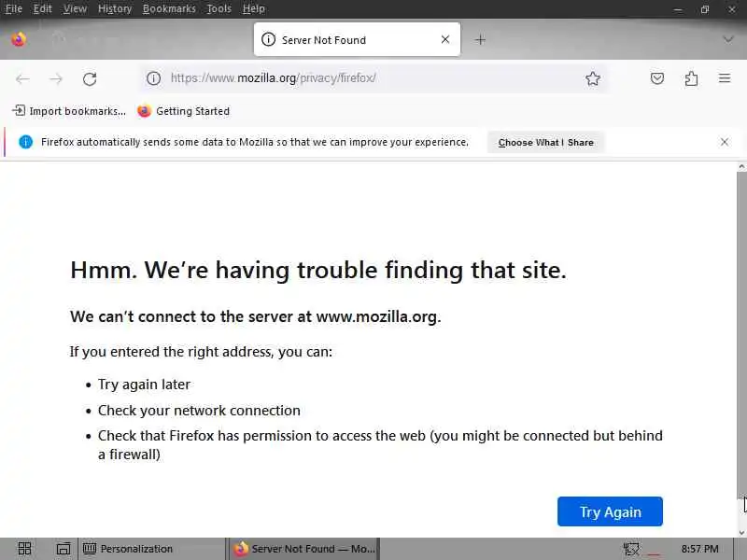Open the Getting Started bookmark
Image resolution: width=747 pixels, height=560 pixels.
pos(183,111)
